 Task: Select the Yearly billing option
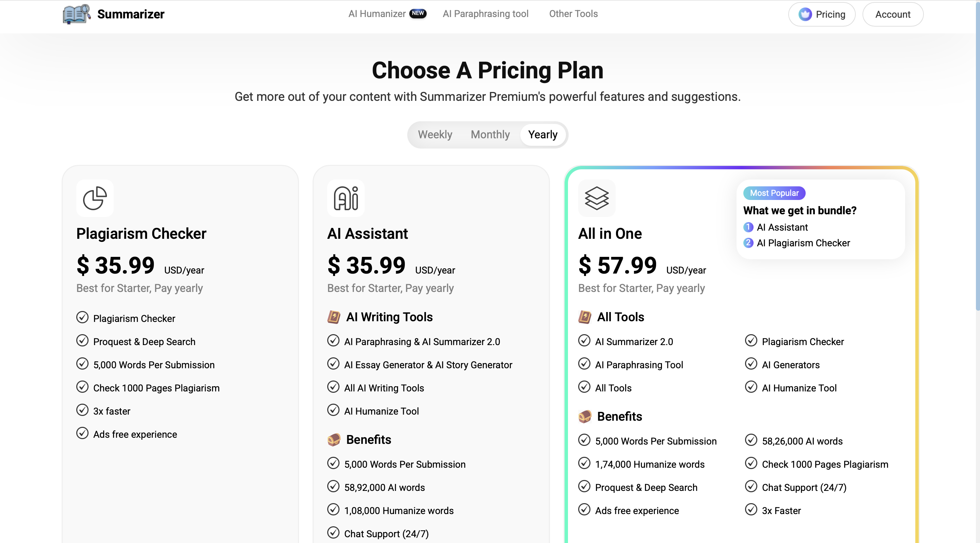[542, 135]
